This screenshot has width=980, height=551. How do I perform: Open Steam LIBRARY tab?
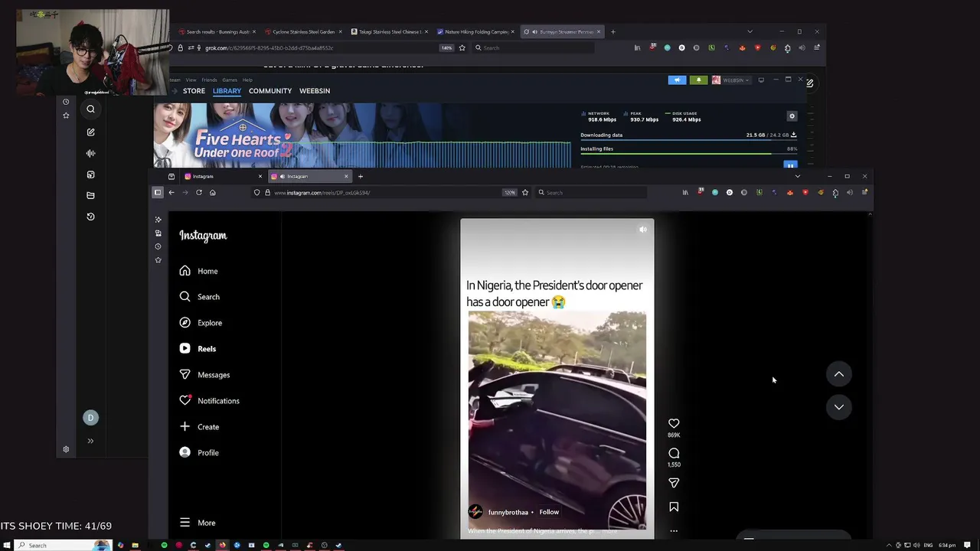click(x=227, y=91)
